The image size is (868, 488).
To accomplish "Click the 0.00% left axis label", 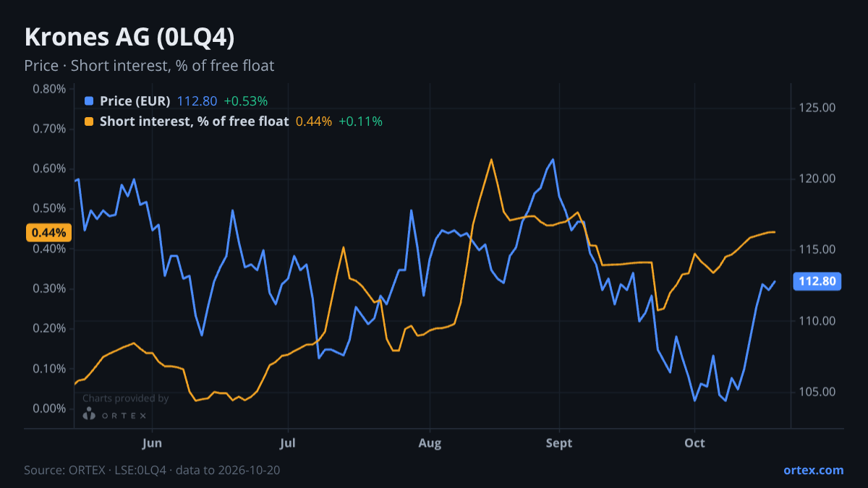I will point(49,408).
